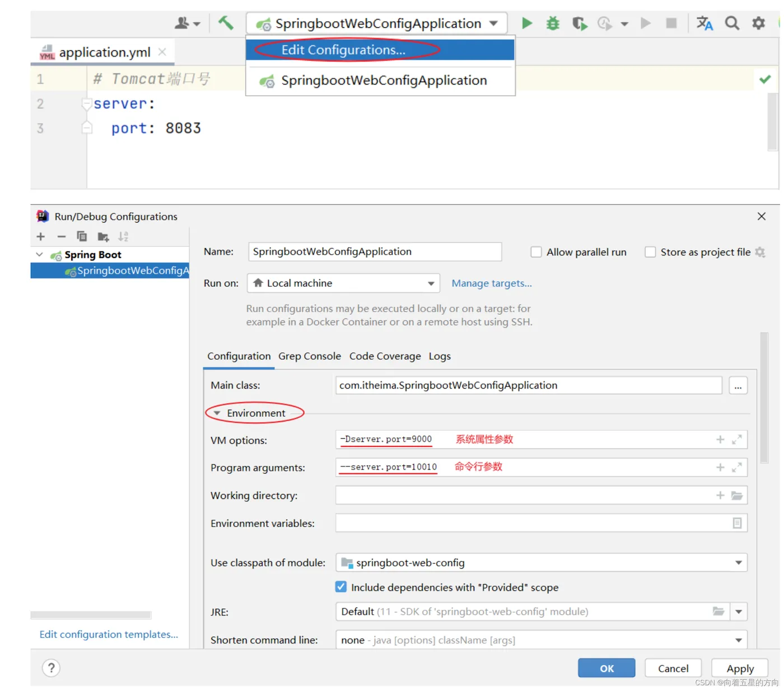Click plus icon in Program arguments field
784x690 pixels.
click(x=720, y=467)
